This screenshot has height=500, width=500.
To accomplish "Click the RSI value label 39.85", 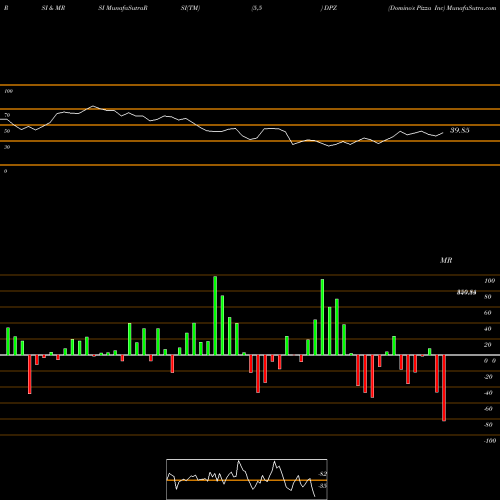I will coord(460,130).
